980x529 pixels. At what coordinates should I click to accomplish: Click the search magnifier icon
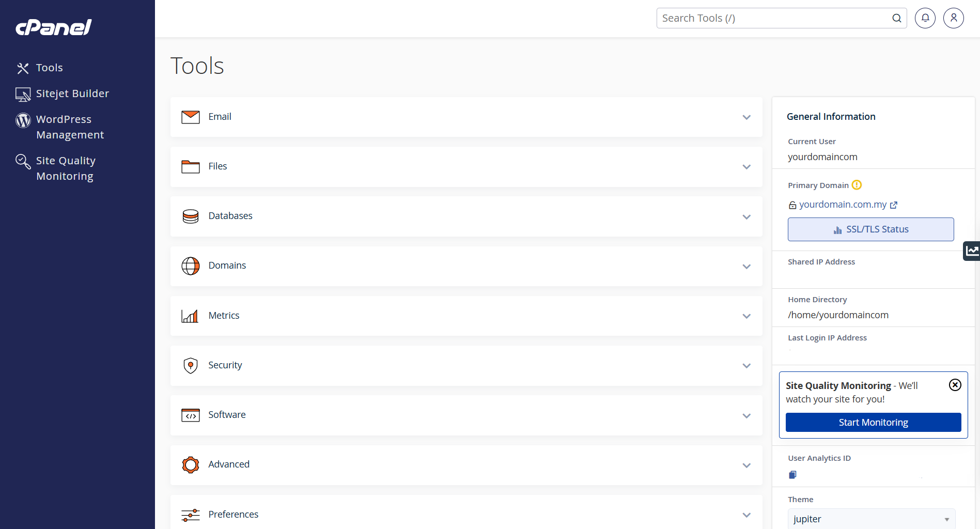click(x=896, y=19)
